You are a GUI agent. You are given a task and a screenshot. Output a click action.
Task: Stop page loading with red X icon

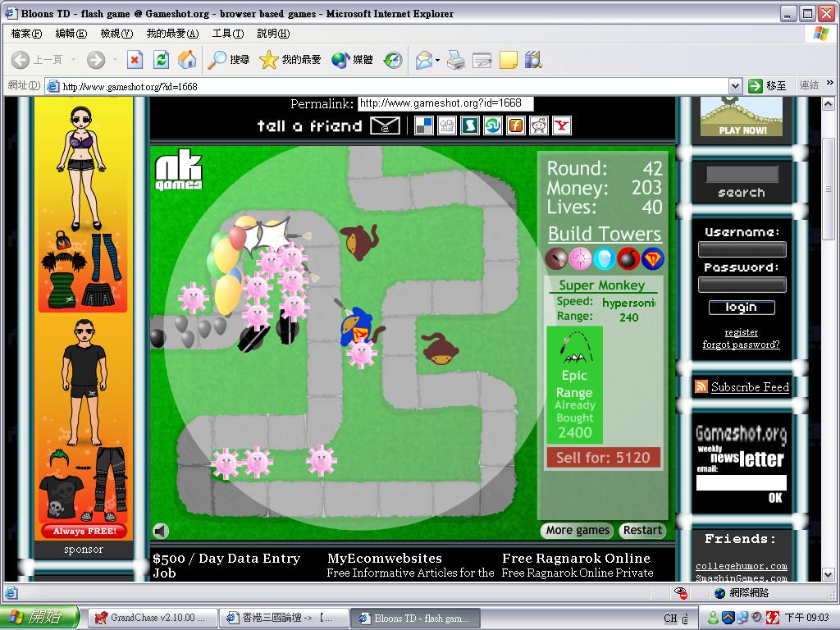pyautogui.click(x=135, y=59)
